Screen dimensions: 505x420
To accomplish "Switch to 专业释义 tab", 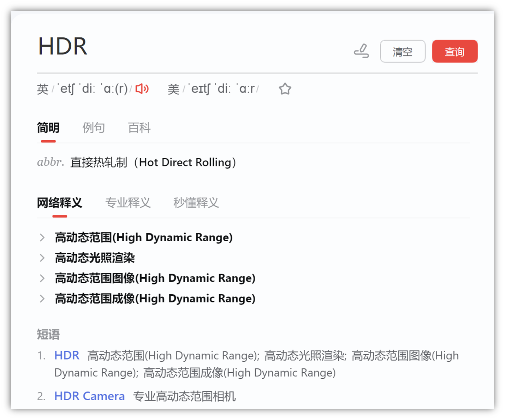I will click(x=128, y=203).
